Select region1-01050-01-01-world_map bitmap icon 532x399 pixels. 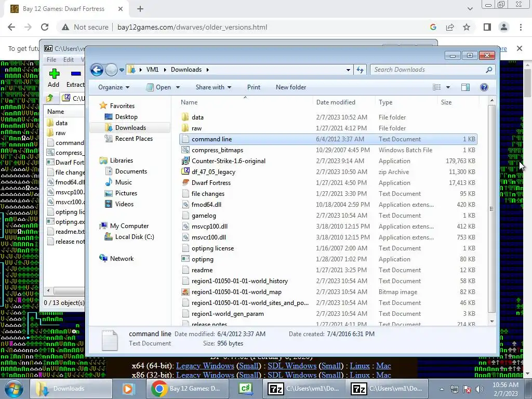185,291
